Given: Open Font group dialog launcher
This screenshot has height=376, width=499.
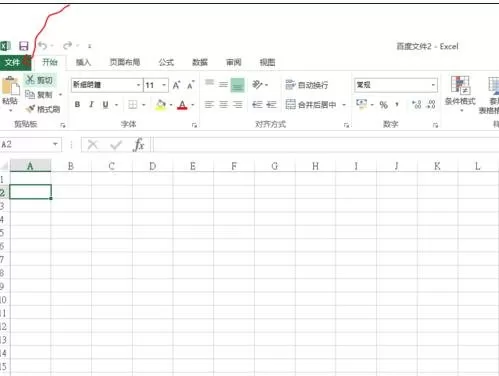Looking at the screenshot, I should point(194,125).
